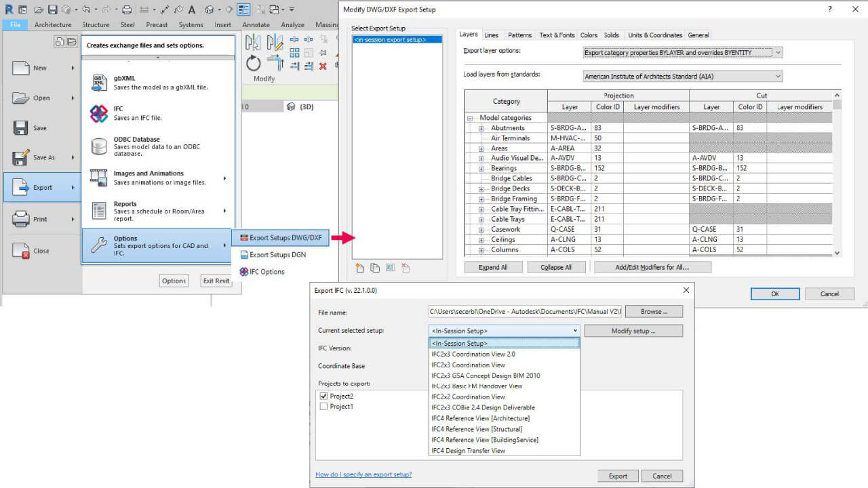Choose IFC4 Design Transfer View option
This screenshot has height=488, width=868.
[x=469, y=451]
